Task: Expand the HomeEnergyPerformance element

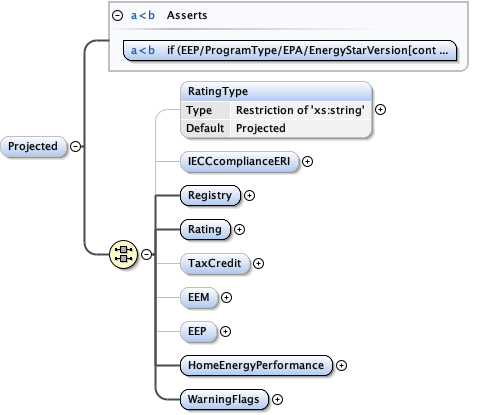Action: coord(341,365)
